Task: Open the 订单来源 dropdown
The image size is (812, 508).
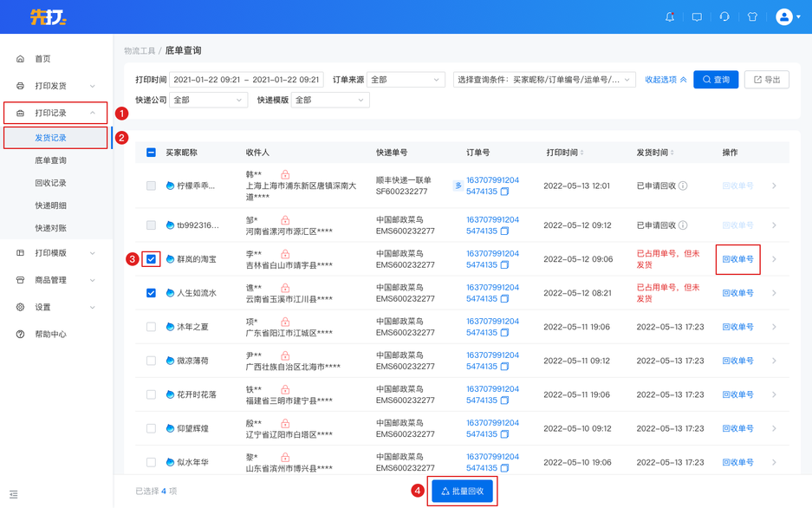Action: pos(406,80)
